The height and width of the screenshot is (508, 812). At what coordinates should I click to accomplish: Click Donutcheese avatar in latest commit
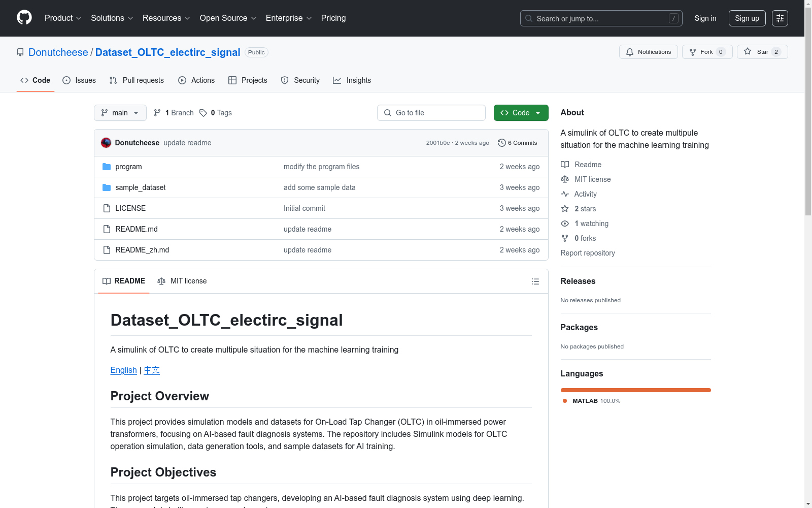pyautogui.click(x=106, y=143)
